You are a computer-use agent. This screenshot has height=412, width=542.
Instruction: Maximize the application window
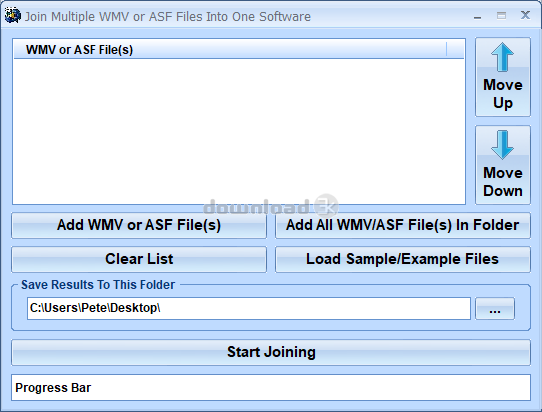point(501,16)
